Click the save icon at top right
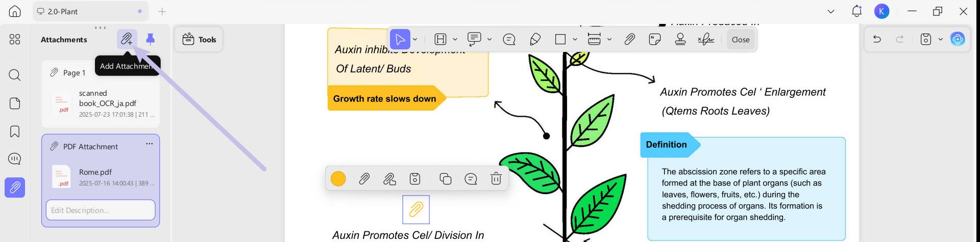 [926, 39]
